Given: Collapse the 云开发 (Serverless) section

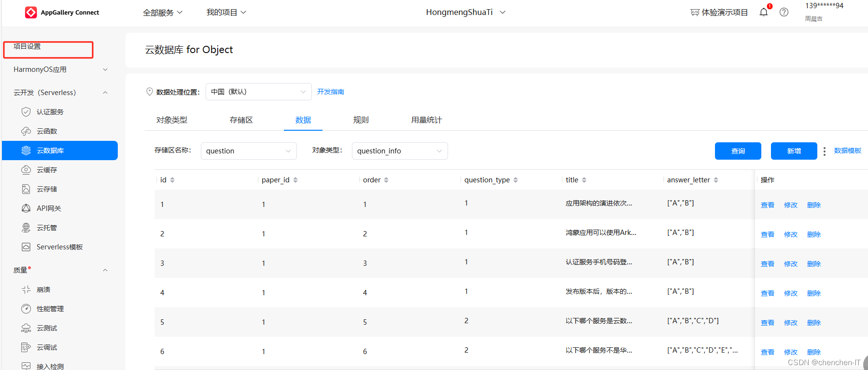Looking at the screenshot, I should 60,93.
